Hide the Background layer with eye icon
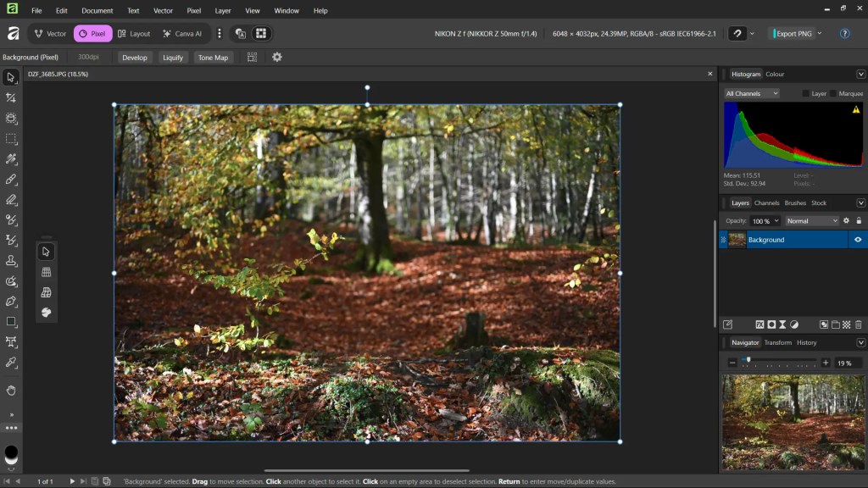 point(858,240)
